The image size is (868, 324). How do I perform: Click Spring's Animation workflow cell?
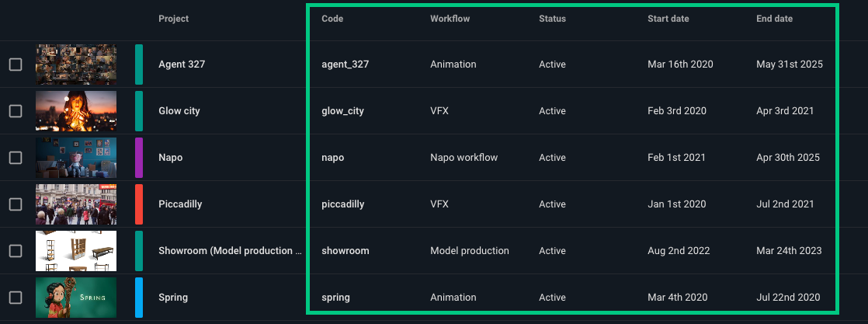[453, 298]
